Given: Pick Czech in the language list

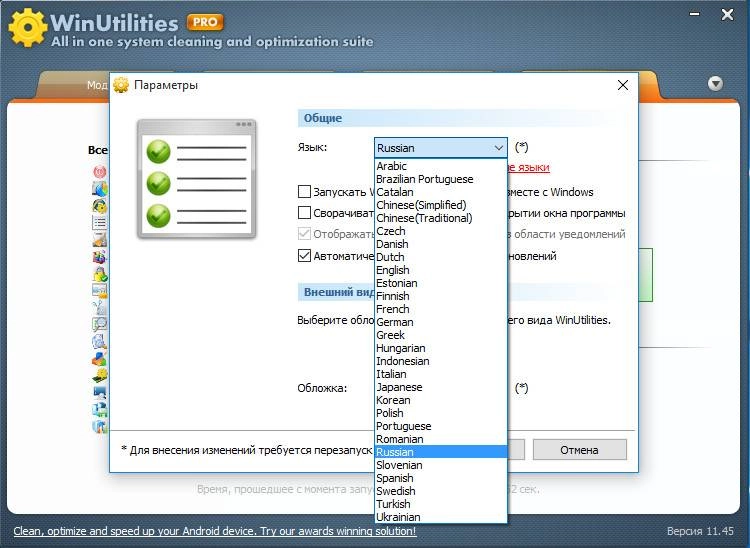Looking at the screenshot, I should pos(441,231).
